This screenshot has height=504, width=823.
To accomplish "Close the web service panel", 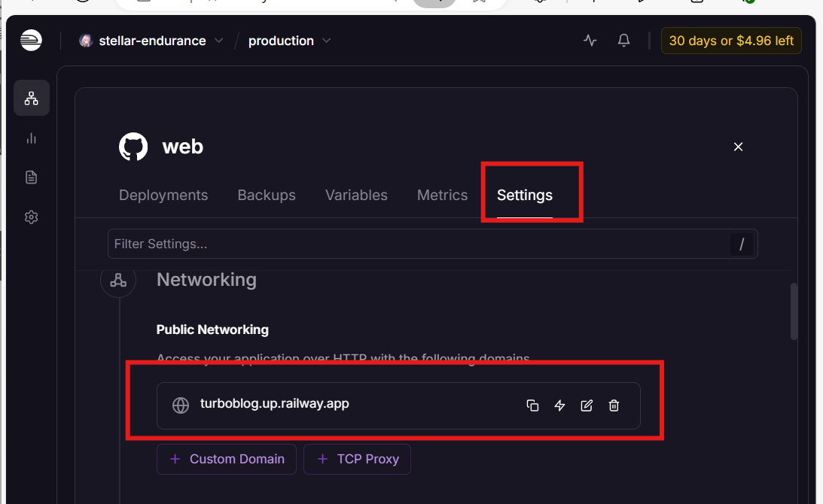I will click(738, 147).
